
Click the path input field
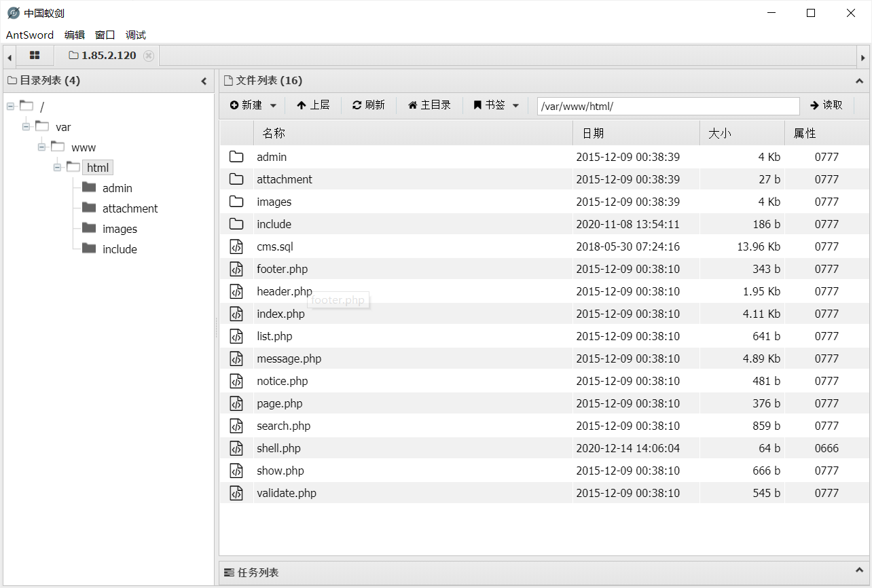pos(668,106)
